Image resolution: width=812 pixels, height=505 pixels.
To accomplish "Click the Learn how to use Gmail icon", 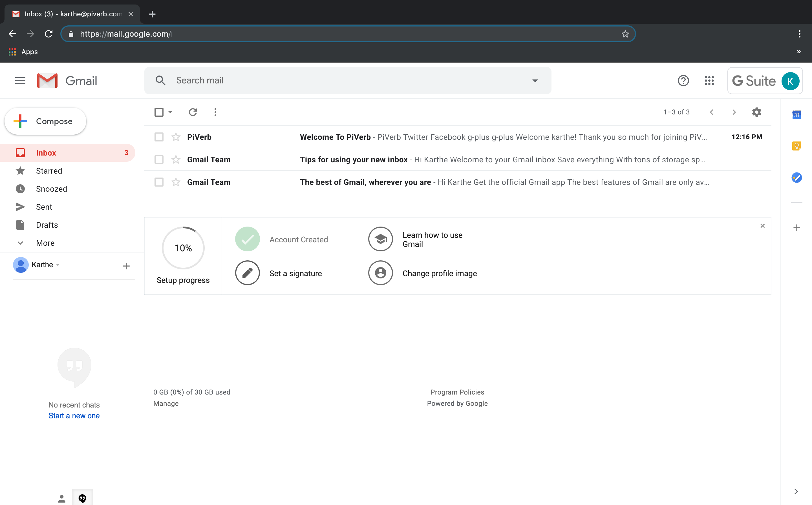I will pyautogui.click(x=380, y=239).
